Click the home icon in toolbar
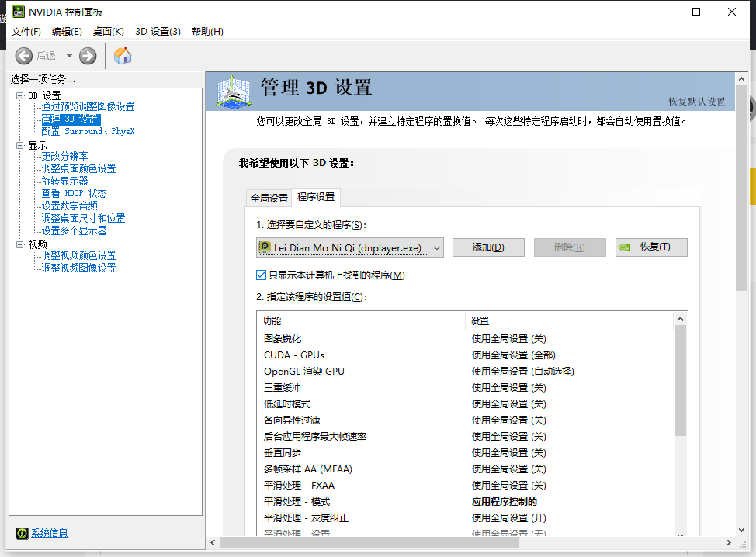Screen dimensions: 756x557 click(123, 56)
